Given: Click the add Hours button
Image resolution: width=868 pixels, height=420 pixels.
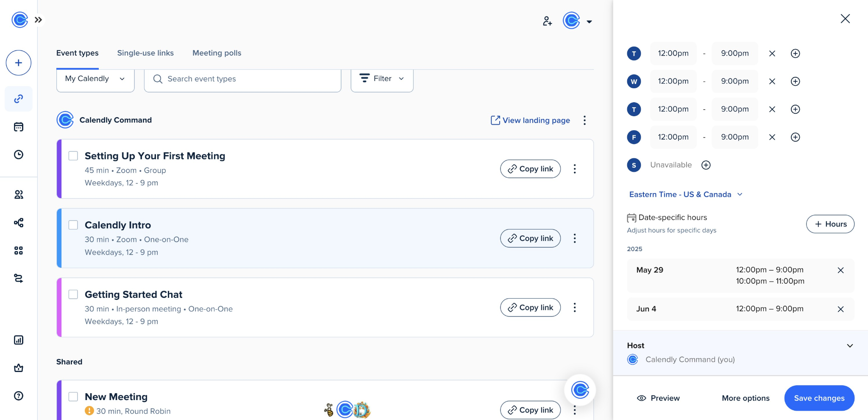Looking at the screenshot, I should point(830,224).
